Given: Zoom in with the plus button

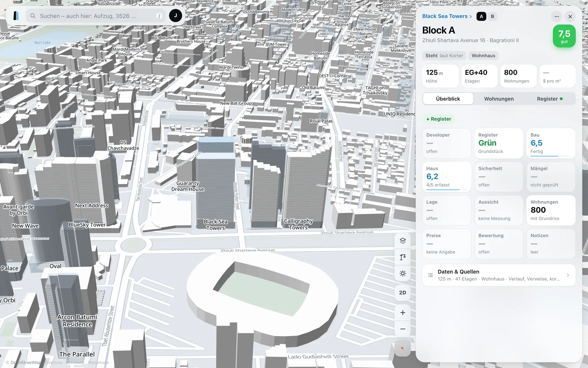Looking at the screenshot, I should point(402,313).
